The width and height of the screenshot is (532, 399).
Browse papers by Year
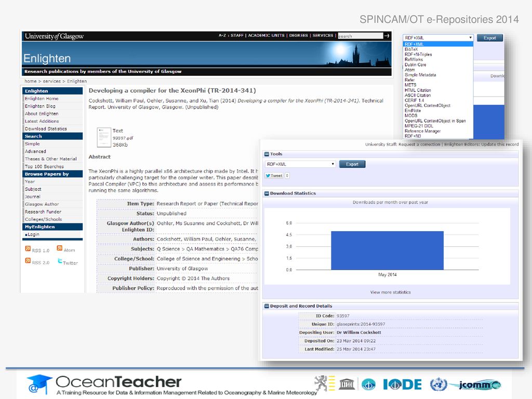(30, 181)
